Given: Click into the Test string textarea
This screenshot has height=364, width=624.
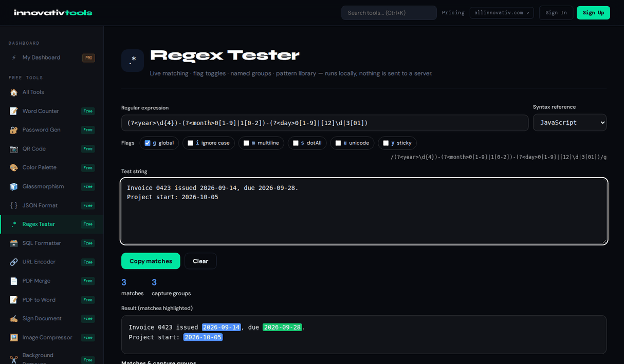Looking at the screenshot, I should point(364,211).
